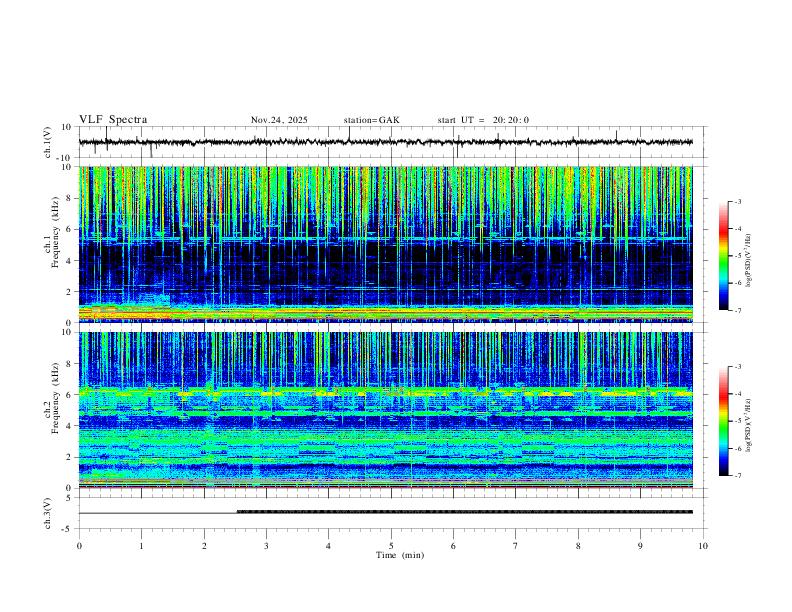Select the lower colorbar "log(PSD)(V²/Hz)" label
The height and width of the screenshot is (612, 792).
pos(749,425)
